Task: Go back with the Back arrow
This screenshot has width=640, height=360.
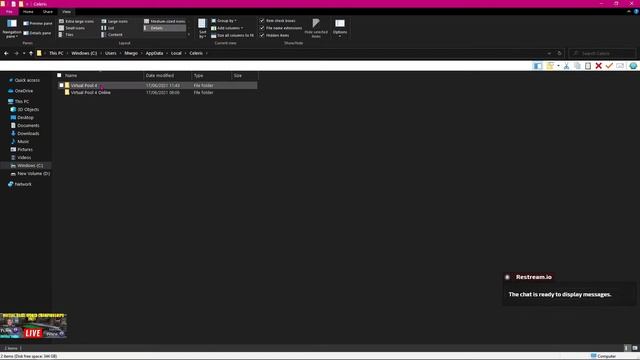Action: coord(6,53)
